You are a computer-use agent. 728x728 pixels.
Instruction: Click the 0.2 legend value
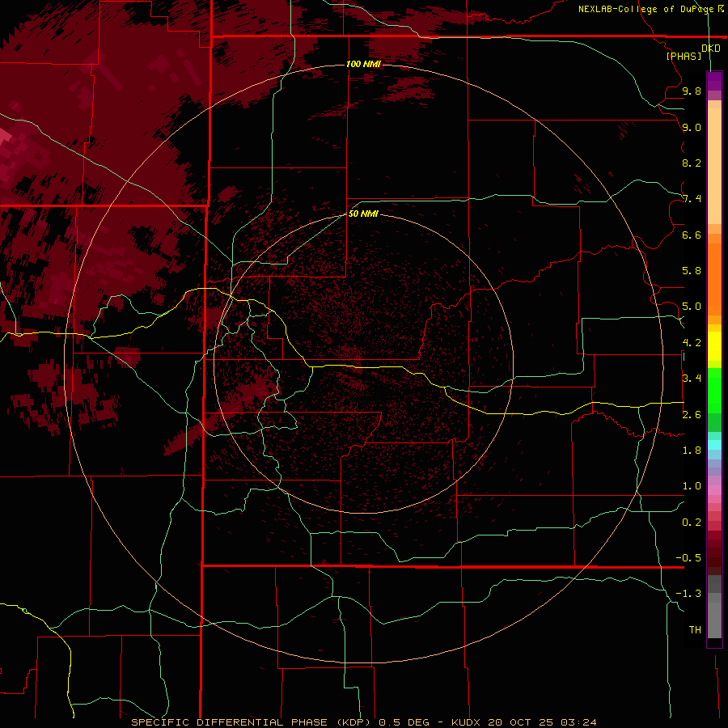point(692,523)
